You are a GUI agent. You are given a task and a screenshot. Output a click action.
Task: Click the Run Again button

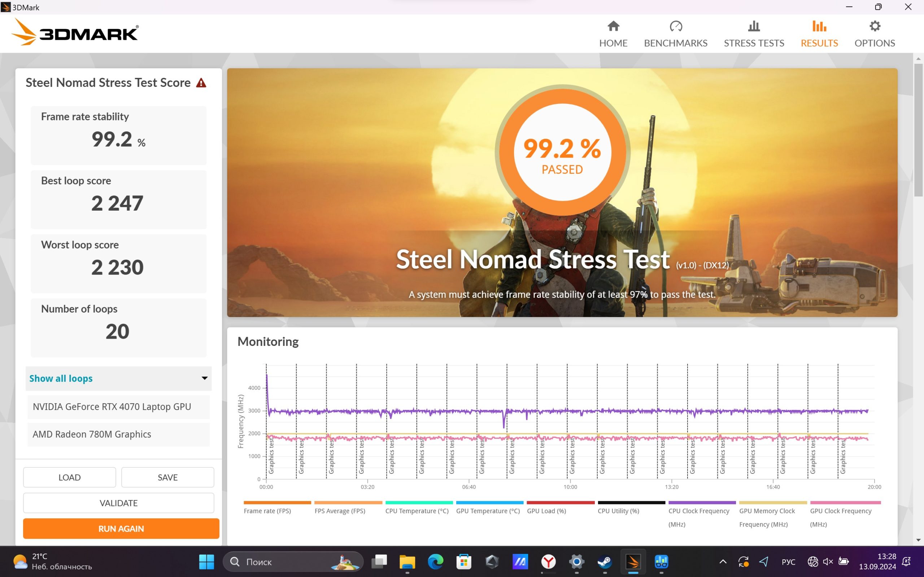click(121, 529)
